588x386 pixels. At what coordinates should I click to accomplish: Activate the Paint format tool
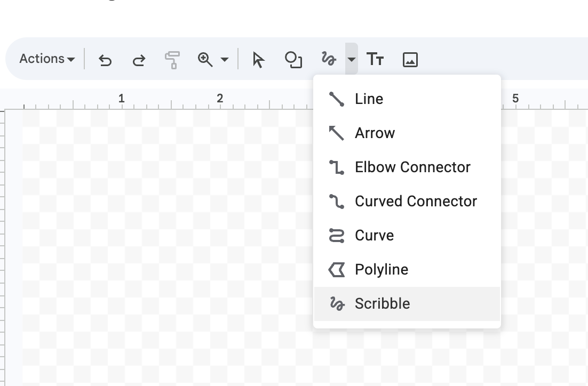(172, 60)
